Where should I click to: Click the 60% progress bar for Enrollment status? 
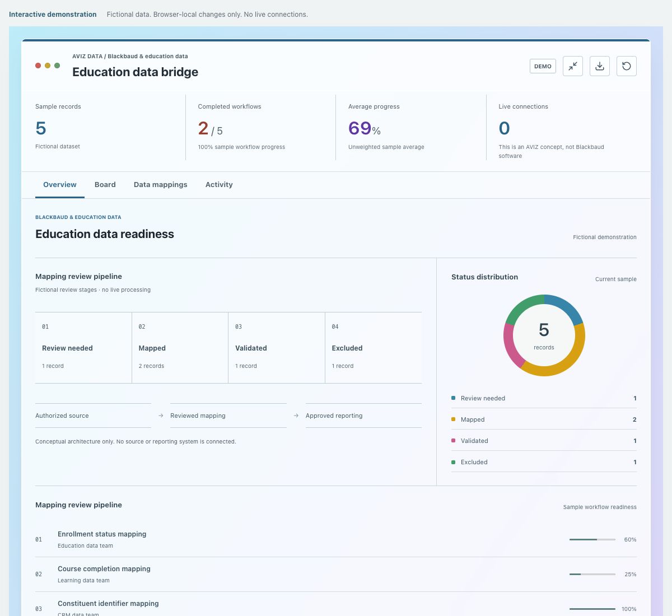(592, 539)
